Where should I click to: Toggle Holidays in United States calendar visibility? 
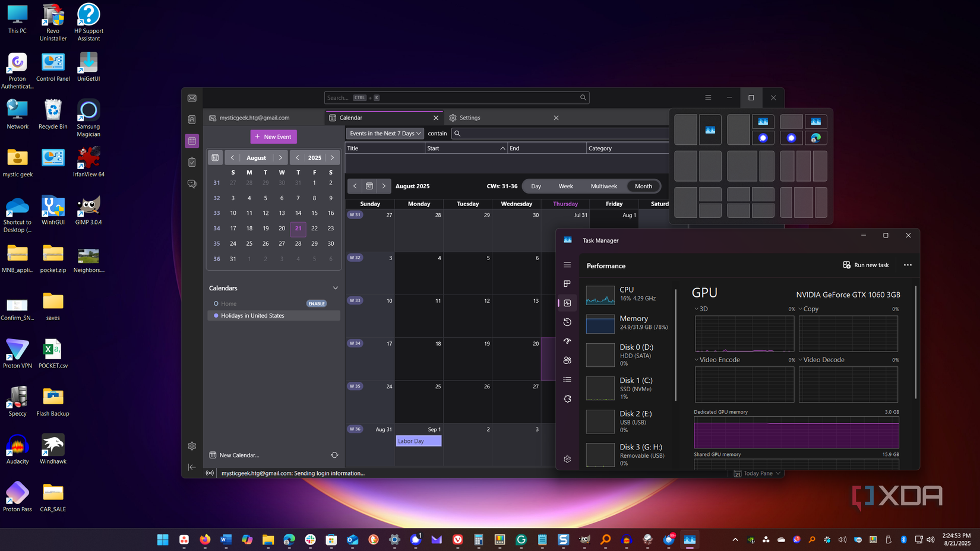pos(216,316)
